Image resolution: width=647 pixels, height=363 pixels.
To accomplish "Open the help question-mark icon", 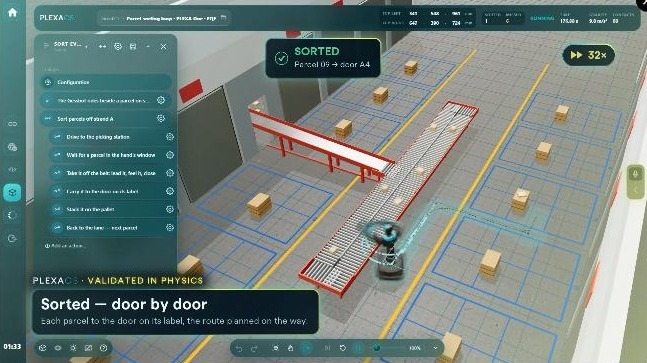I will 104,348.
